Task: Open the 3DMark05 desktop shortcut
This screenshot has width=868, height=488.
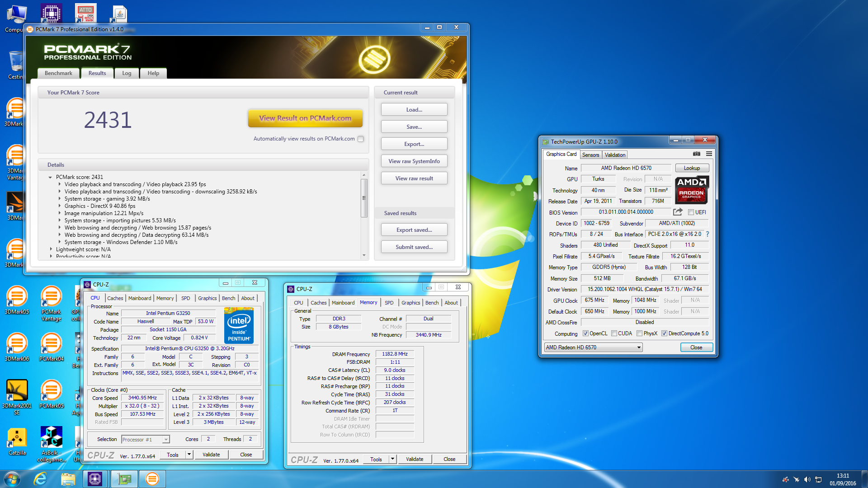Action: pyautogui.click(x=17, y=300)
